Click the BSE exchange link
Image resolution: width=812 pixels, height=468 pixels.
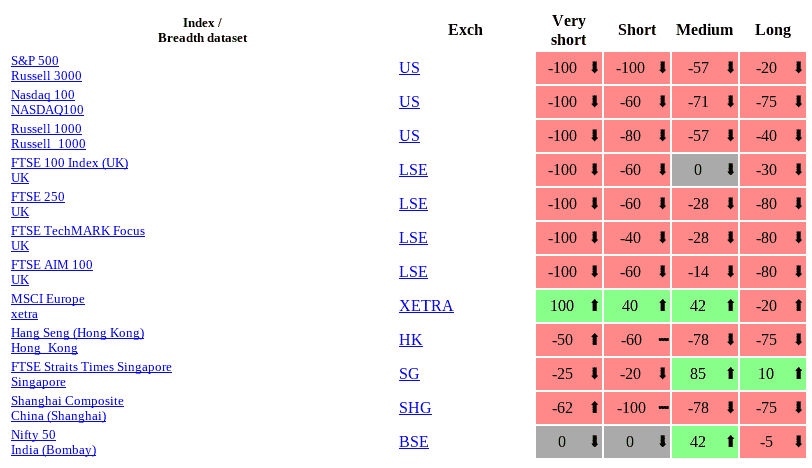coord(414,442)
